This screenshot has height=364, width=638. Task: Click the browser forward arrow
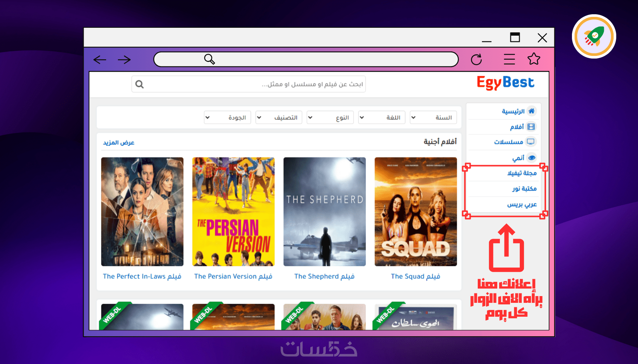(x=124, y=60)
